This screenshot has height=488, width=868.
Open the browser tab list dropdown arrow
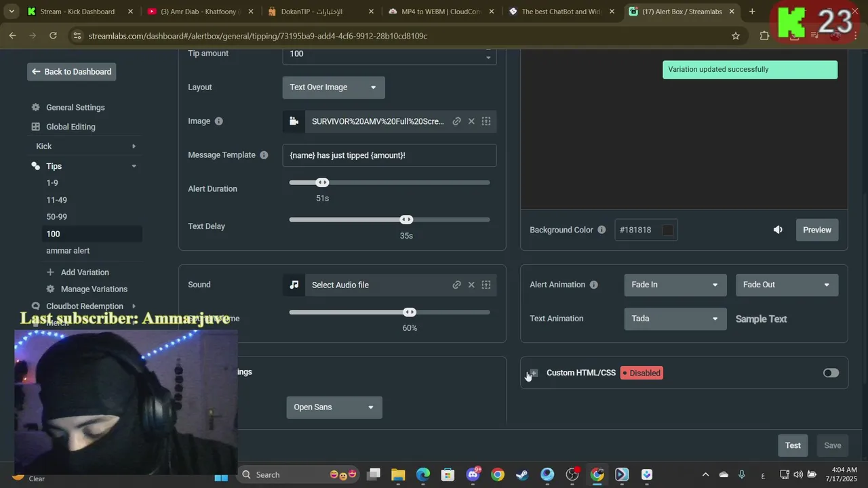pyautogui.click(x=12, y=12)
